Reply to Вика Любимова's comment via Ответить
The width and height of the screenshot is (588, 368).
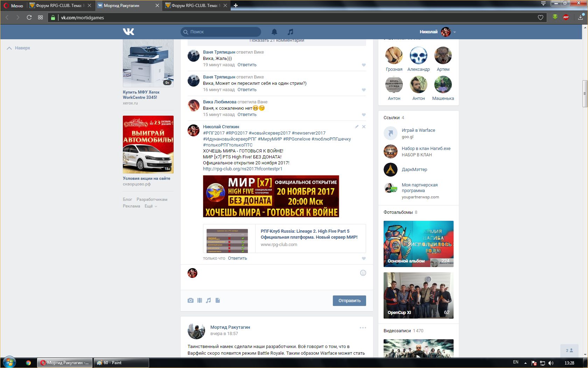(247, 115)
